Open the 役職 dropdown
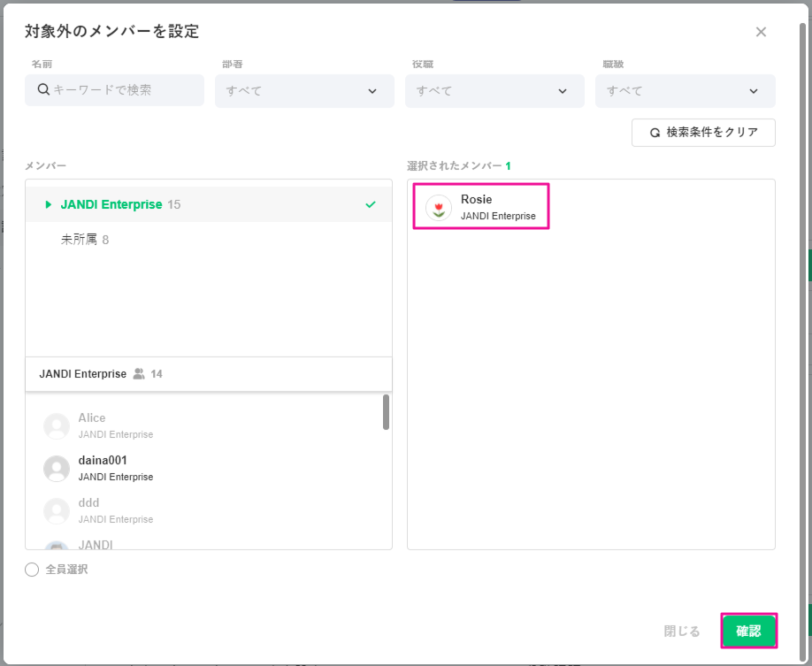Viewport: 812px width, 666px height. 494,91
